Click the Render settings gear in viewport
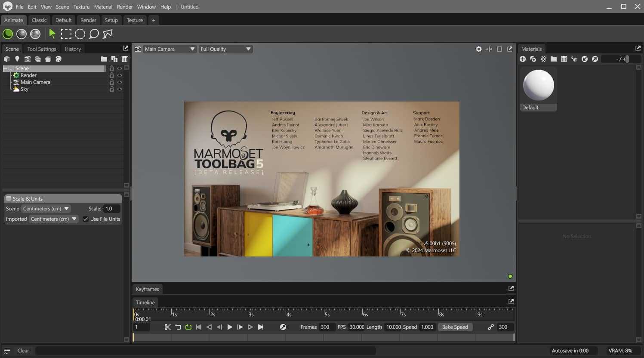644x358 pixels. (x=479, y=49)
